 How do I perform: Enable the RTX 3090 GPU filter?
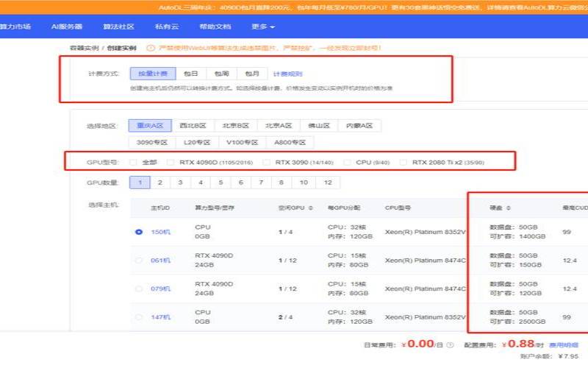click(x=267, y=162)
